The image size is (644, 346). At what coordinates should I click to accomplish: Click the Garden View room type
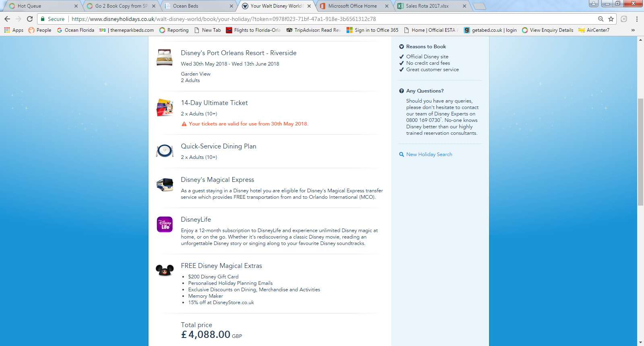tap(196, 74)
